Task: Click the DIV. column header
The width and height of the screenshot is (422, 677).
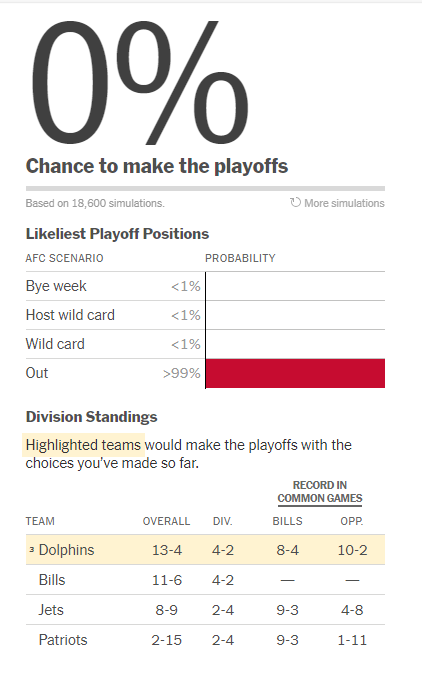Action: point(222,521)
